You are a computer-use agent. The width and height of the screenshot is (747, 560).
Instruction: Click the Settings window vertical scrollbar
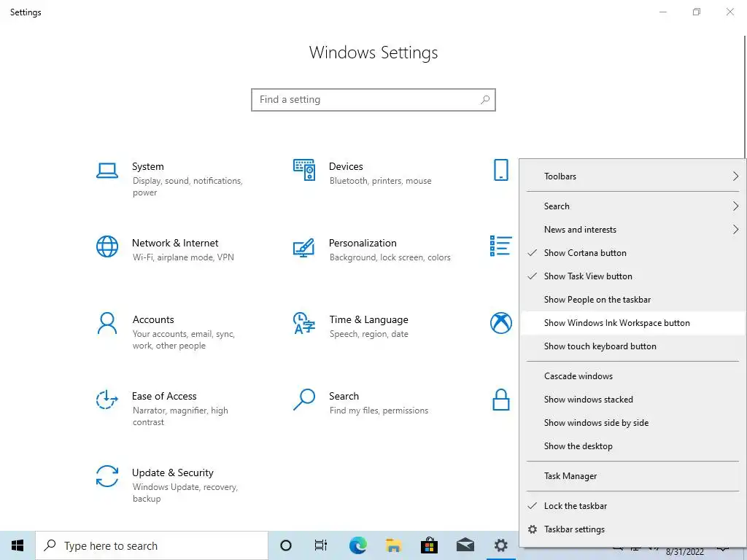point(745,97)
